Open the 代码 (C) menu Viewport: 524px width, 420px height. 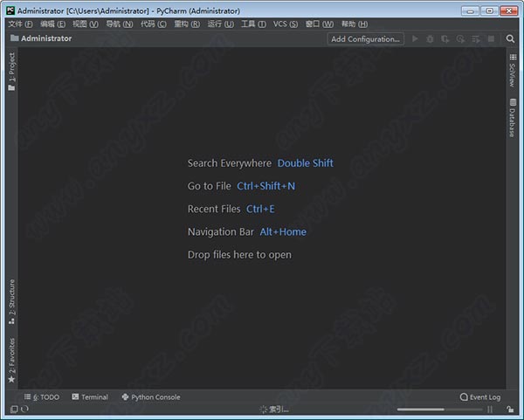pos(153,24)
